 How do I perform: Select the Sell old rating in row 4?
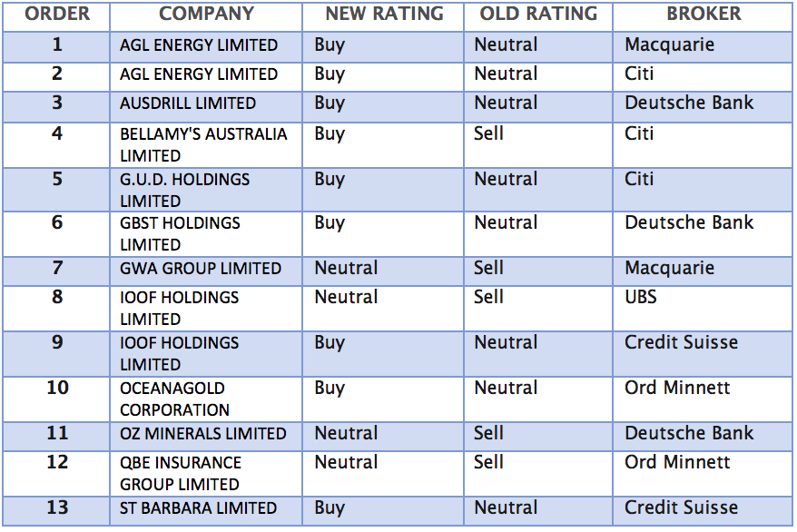click(488, 134)
